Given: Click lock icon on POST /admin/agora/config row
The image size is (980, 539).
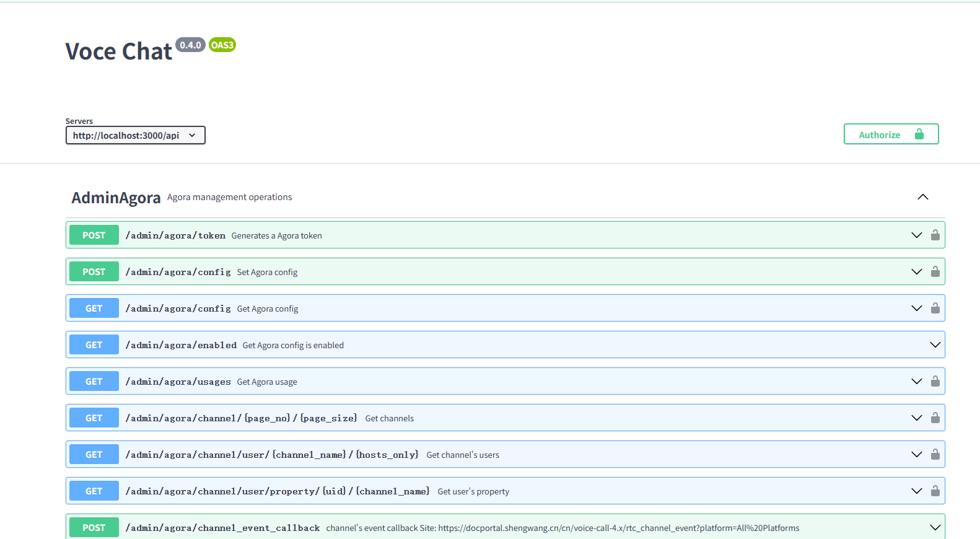Looking at the screenshot, I should [x=935, y=271].
